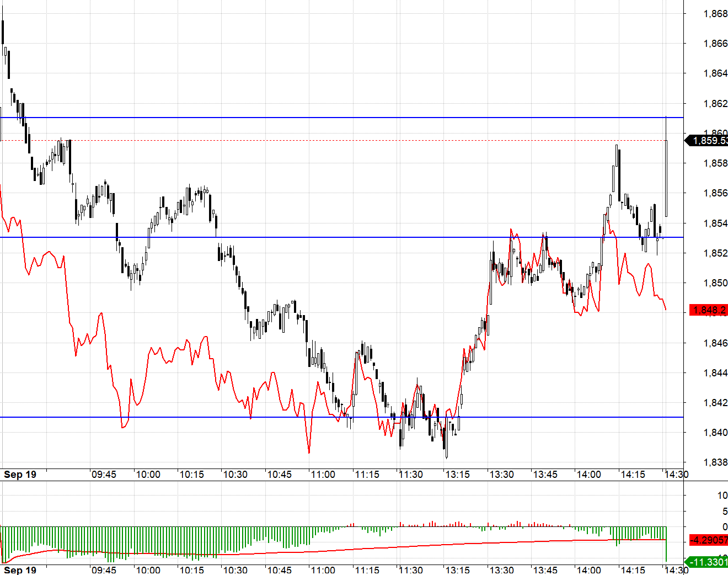Click the 13:15 label on main chart time axis
The width and height of the screenshot is (728, 575).
458,475
